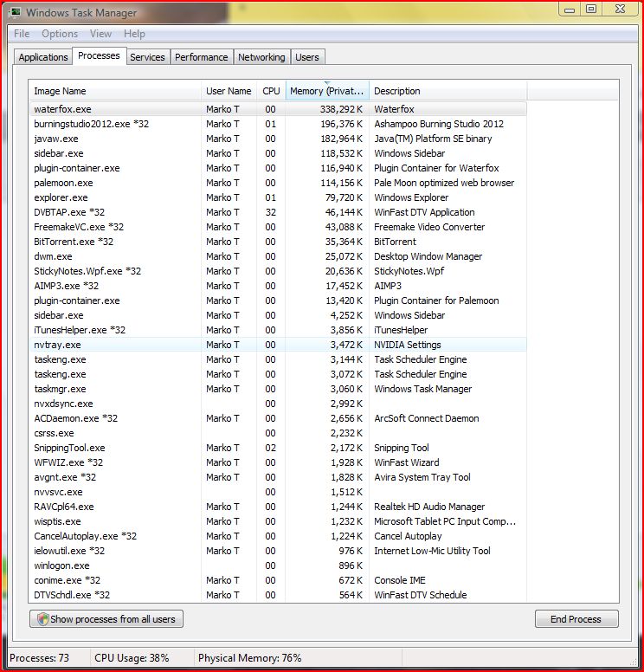Click Plugin Container for Waterfox description

tap(436, 168)
